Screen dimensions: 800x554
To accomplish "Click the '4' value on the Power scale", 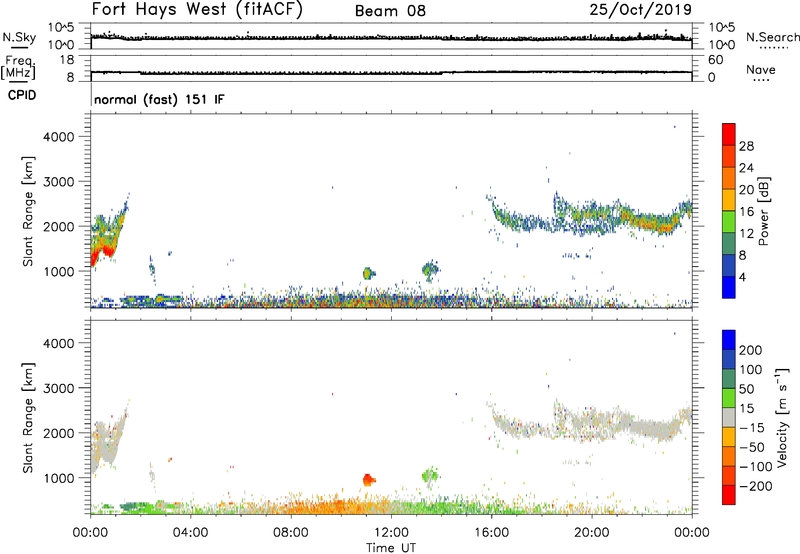I will point(742,278).
